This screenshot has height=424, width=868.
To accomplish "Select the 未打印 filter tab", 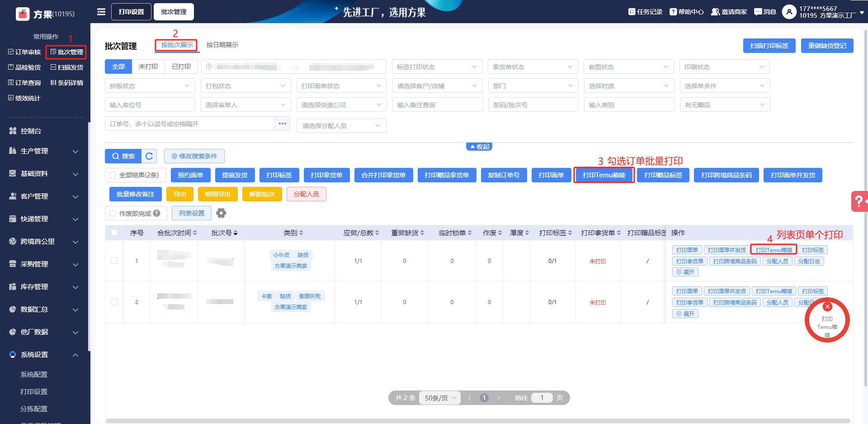I will pos(148,67).
